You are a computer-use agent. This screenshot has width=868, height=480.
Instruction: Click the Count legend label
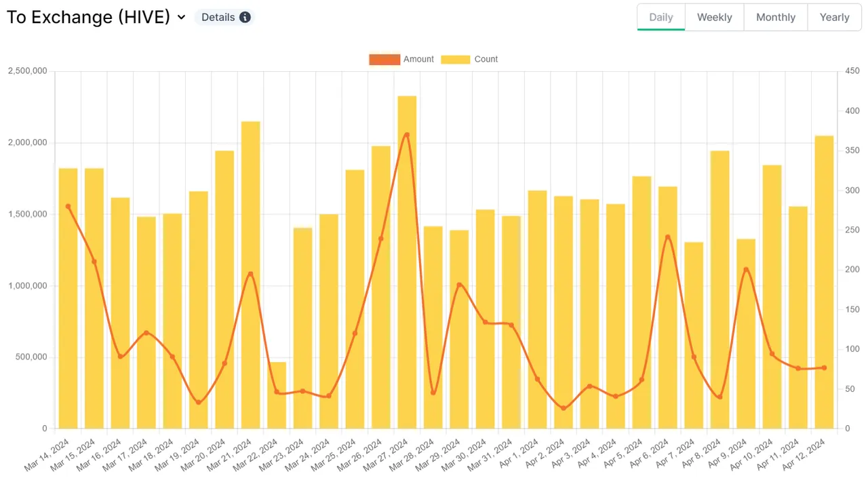(x=486, y=60)
